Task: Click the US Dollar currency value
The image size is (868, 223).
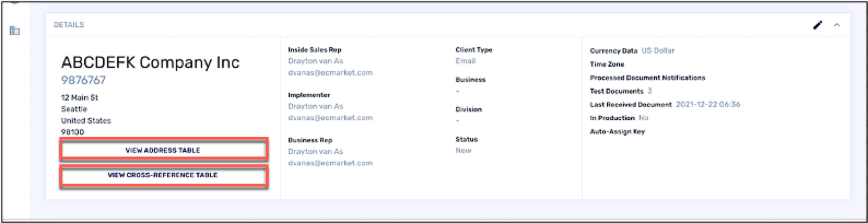Action: pos(658,51)
